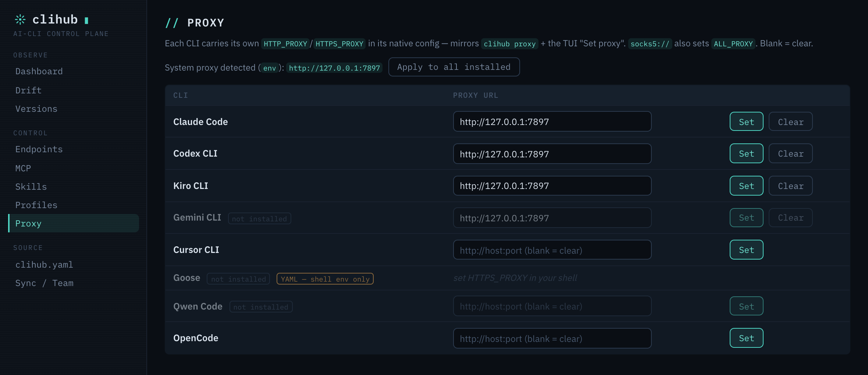Click the clihub title text
The height and width of the screenshot is (375, 868).
coord(55,19)
